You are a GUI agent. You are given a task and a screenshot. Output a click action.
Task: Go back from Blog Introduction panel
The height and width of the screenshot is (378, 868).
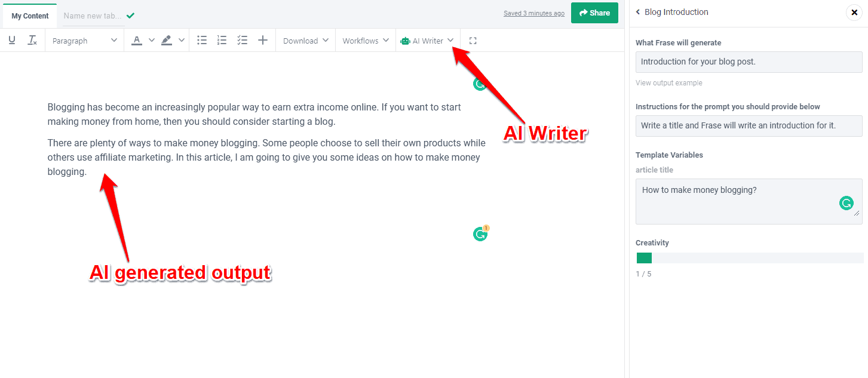pyautogui.click(x=638, y=12)
